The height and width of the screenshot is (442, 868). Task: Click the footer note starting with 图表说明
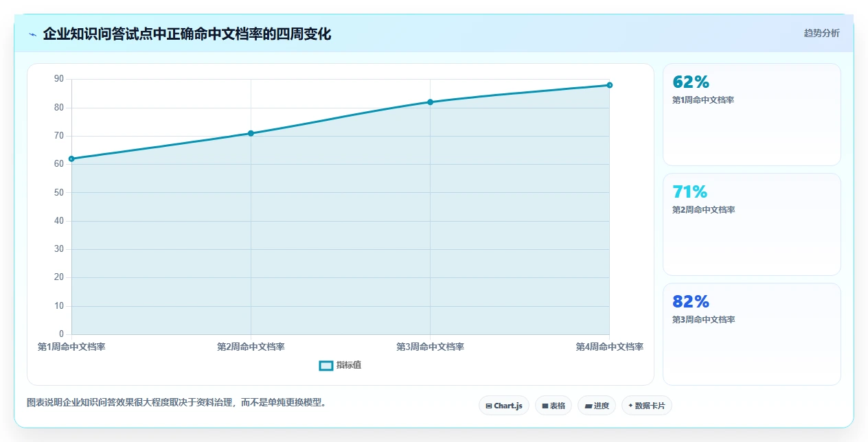point(178,402)
